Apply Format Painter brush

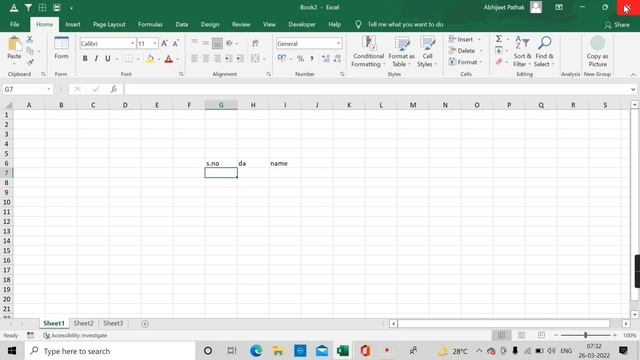(x=30, y=62)
